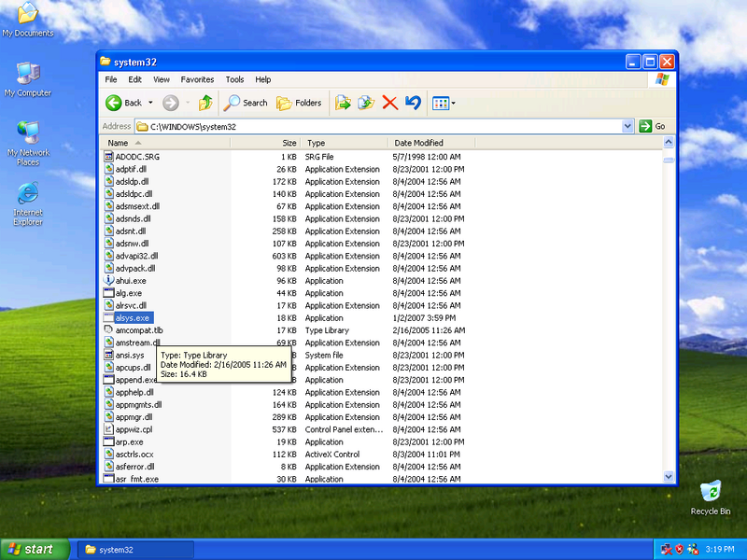The height and width of the screenshot is (560, 747).
Task: Click the system32 taskbar button
Action: tap(135, 550)
